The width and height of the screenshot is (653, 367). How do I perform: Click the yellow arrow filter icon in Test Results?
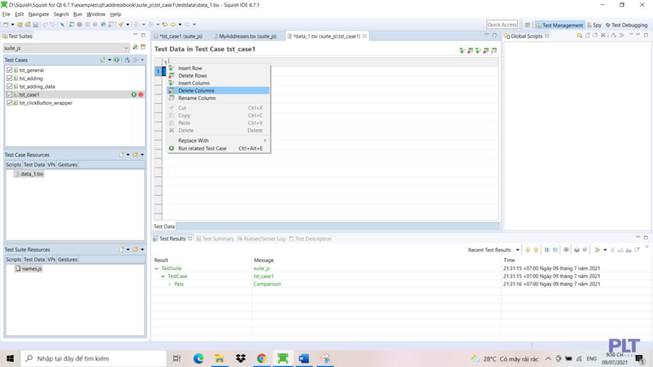pos(597,250)
